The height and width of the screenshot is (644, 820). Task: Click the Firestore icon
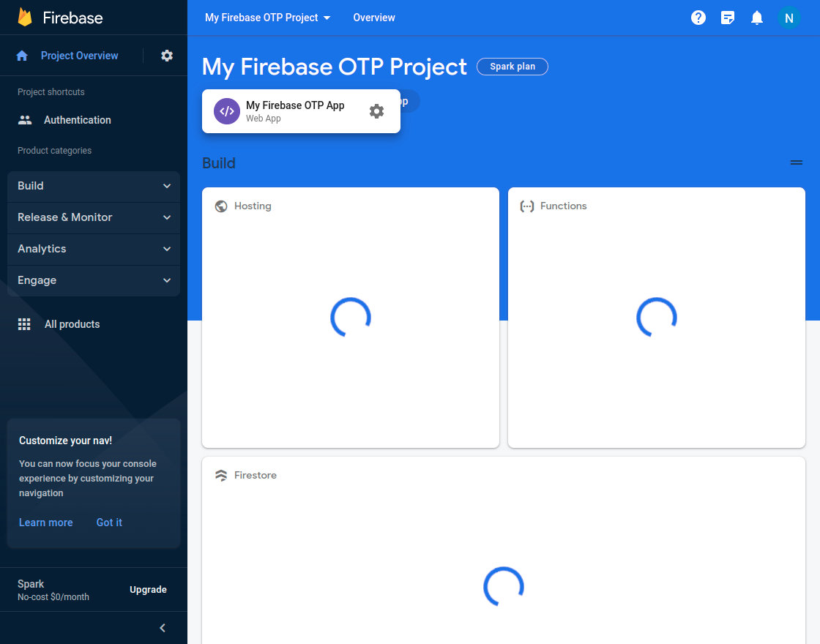click(221, 475)
